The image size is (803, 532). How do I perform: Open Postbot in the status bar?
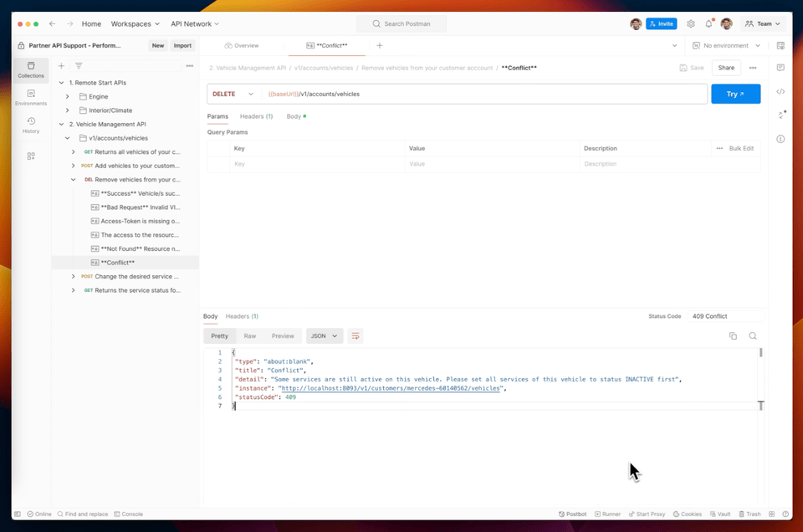tap(572, 514)
